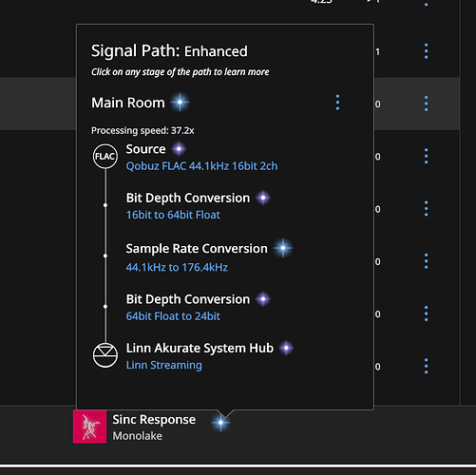Click the blue quality star beside Main Room
Screen dimensions: 476x475
(x=180, y=102)
